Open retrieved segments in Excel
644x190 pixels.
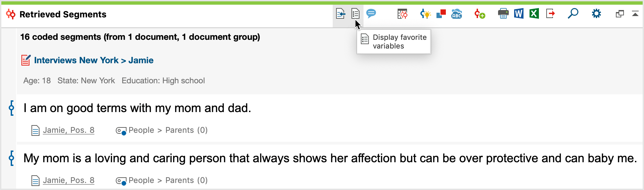534,14
